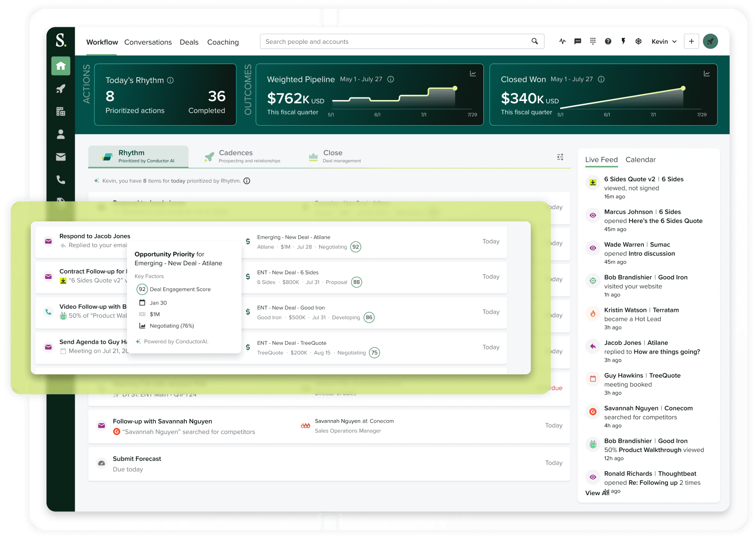This screenshot has width=756, height=539.
Task: Click the help question mark icon
Action: [x=608, y=42]
